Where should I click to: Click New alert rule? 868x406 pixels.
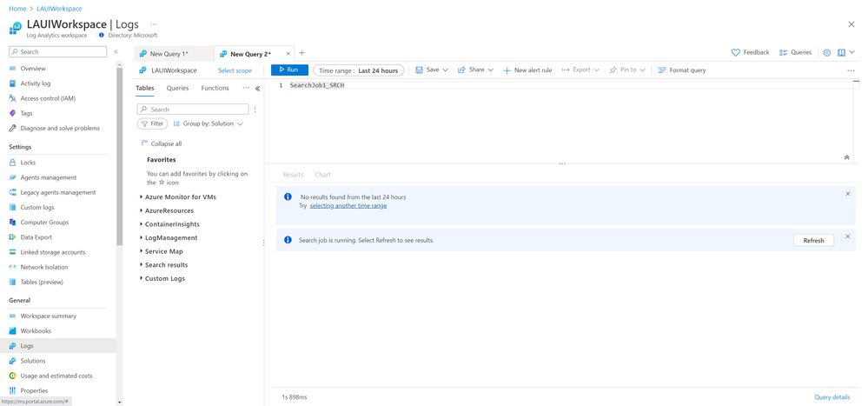point(527,70)
